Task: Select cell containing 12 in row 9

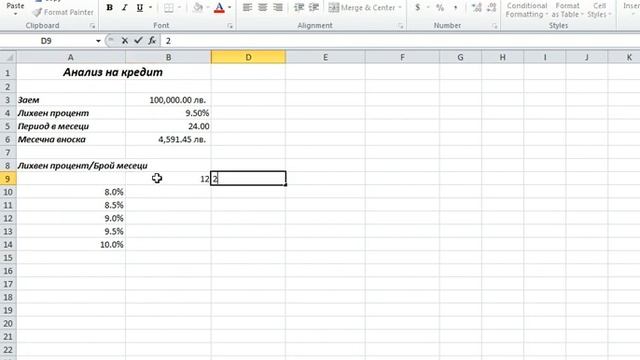Action: 168,179
